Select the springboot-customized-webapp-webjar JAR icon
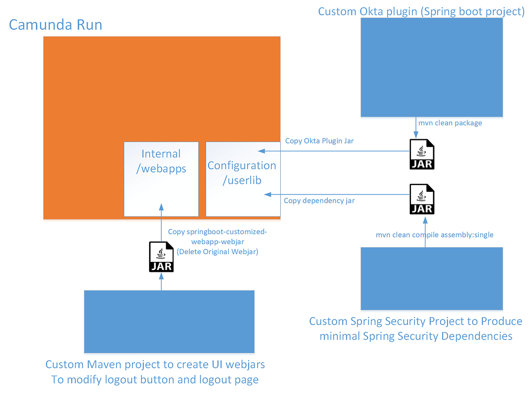This screenshot has width=532, height=393. 161,257
